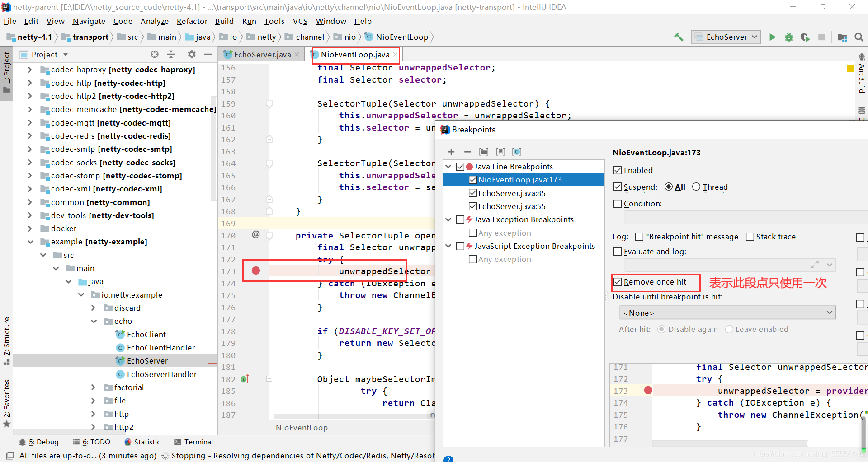Toggle Suspend checkbox
Screen dimensions: 868x462
[618, 187]
